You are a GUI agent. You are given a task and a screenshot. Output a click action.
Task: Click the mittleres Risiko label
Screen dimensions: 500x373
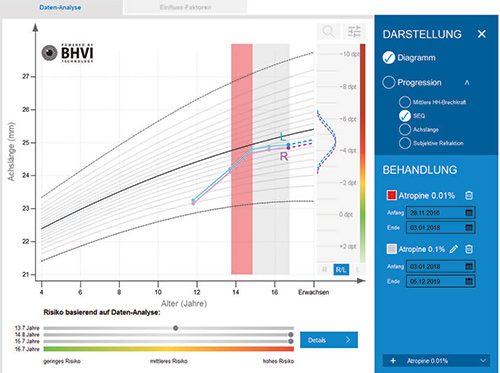pyautogui.click(x=169, y=361)
